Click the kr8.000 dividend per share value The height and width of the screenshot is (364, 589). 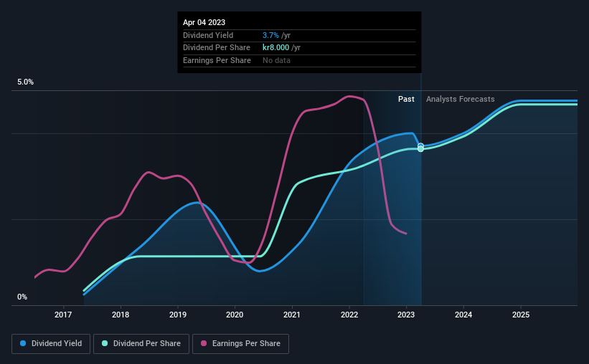click(x=275, y=48)
